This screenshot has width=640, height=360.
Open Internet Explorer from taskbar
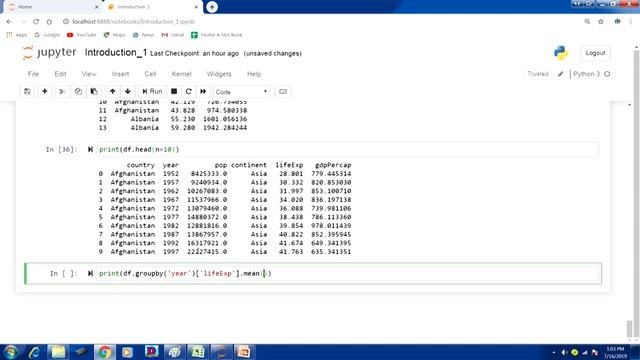(x=34, y=352)
